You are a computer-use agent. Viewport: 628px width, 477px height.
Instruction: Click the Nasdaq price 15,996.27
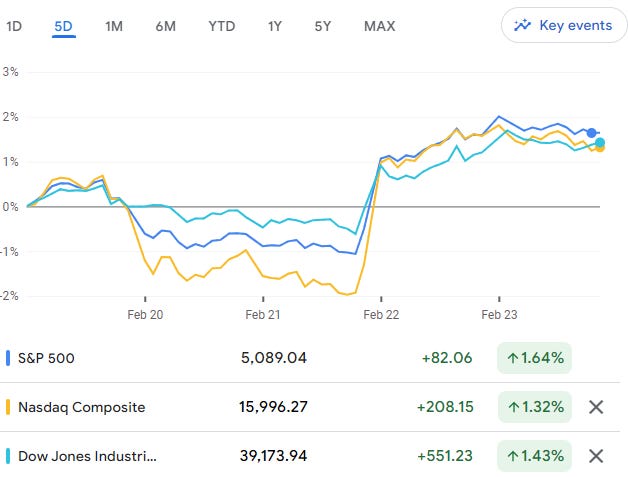[273, 407]
